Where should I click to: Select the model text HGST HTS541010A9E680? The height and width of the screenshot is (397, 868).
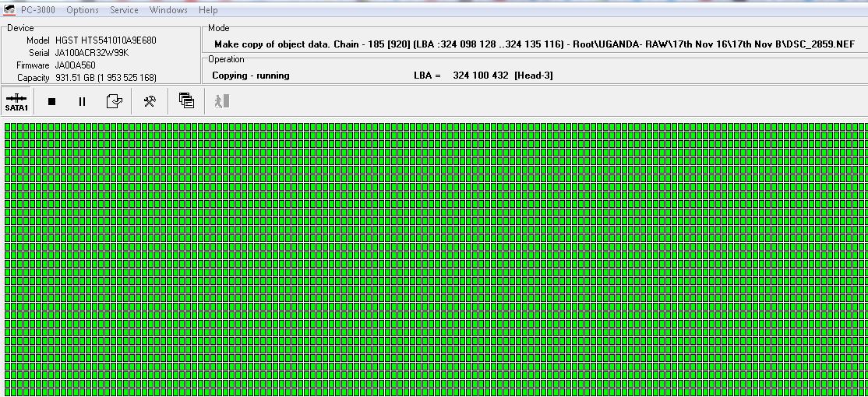pyautogui.click(x=106, y=40)
